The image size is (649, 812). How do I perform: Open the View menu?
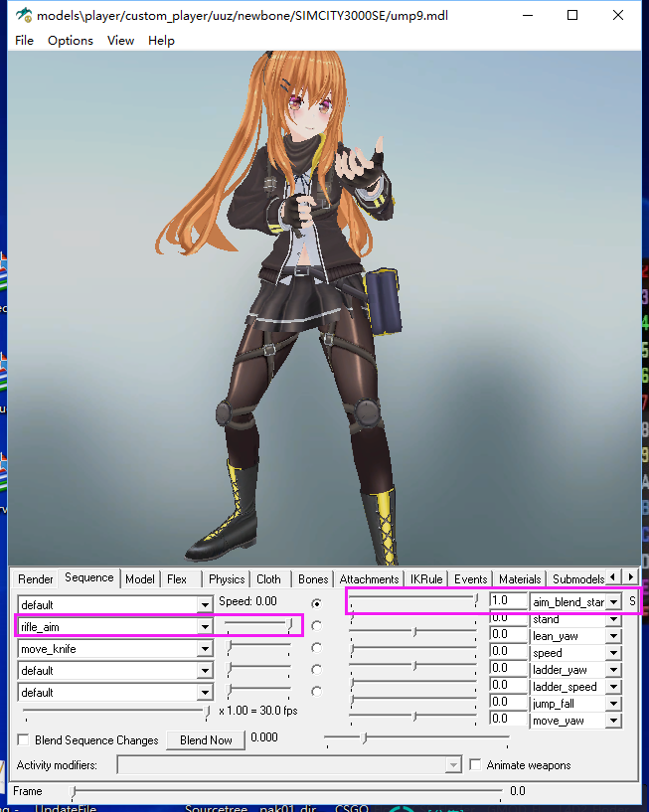tap(120, 41)
